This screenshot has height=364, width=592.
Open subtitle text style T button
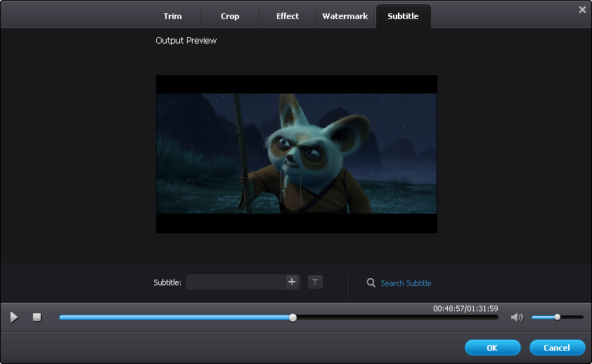pos(315,282)
